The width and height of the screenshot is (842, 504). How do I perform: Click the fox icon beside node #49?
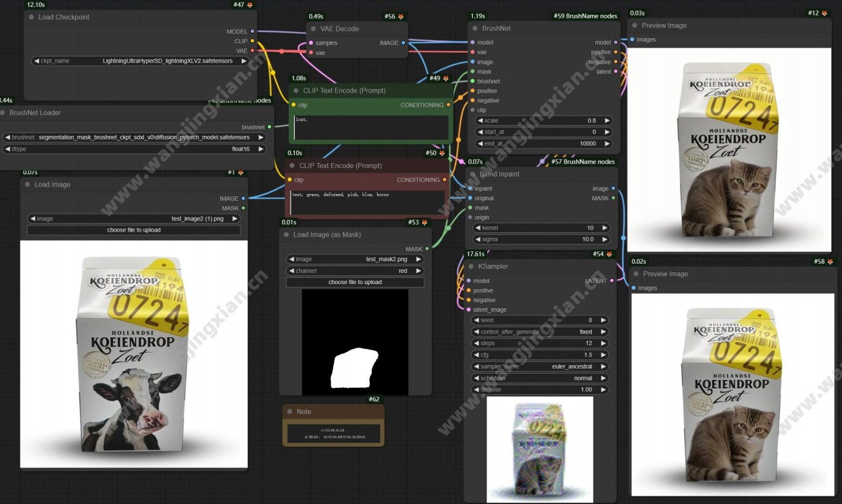coord(446,78)
